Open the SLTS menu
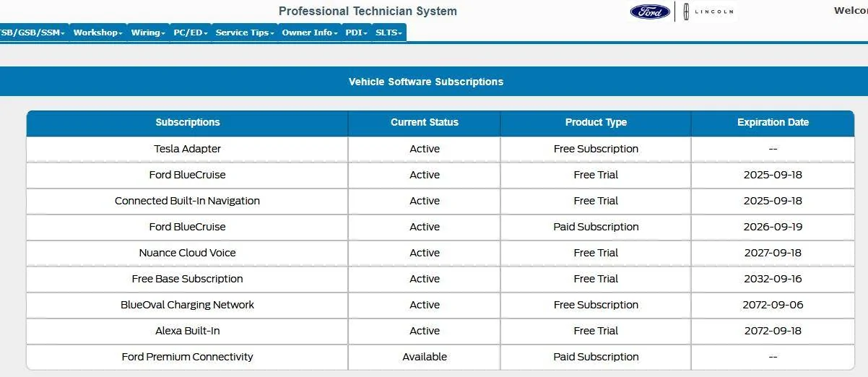Viewport: 868px width, 377px height. coord(389,32)
